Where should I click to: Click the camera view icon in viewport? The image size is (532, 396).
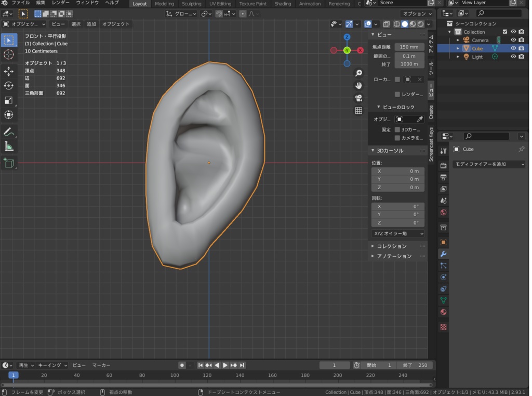pos(358,98)
